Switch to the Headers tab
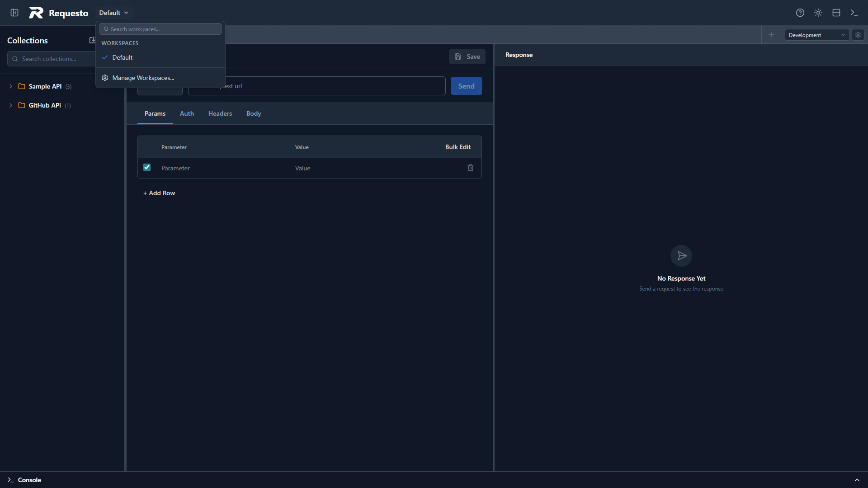Viewport: 868px width, 488px height. [220, 113]
